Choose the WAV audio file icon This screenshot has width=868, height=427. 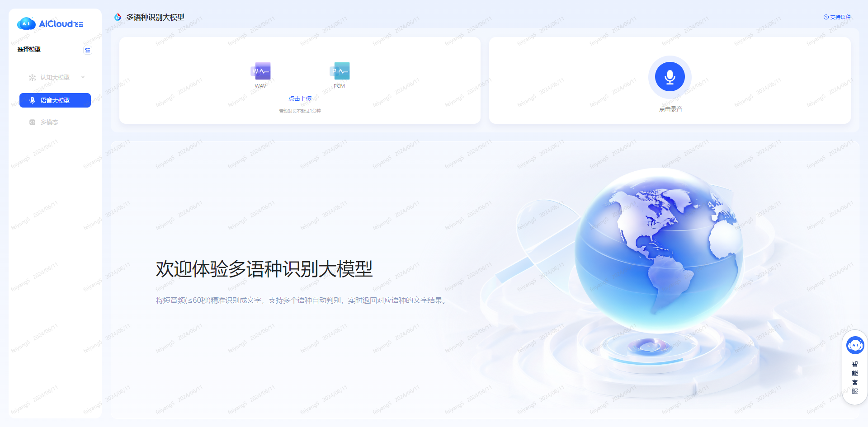[x=260, y=71]
